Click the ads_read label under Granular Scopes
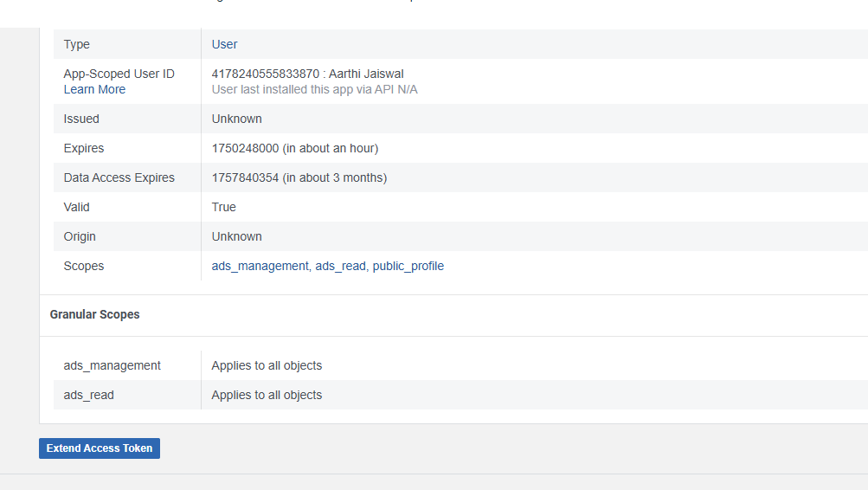 88,395
